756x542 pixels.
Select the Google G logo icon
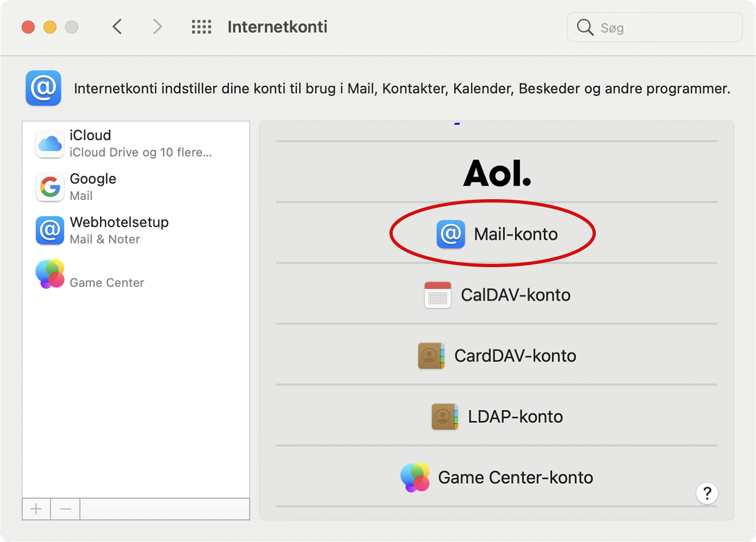coord(50,187)
